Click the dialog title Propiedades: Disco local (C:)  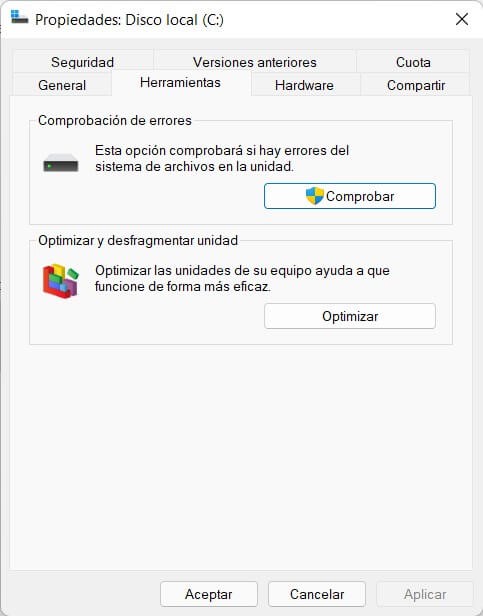tap(129, 20)
